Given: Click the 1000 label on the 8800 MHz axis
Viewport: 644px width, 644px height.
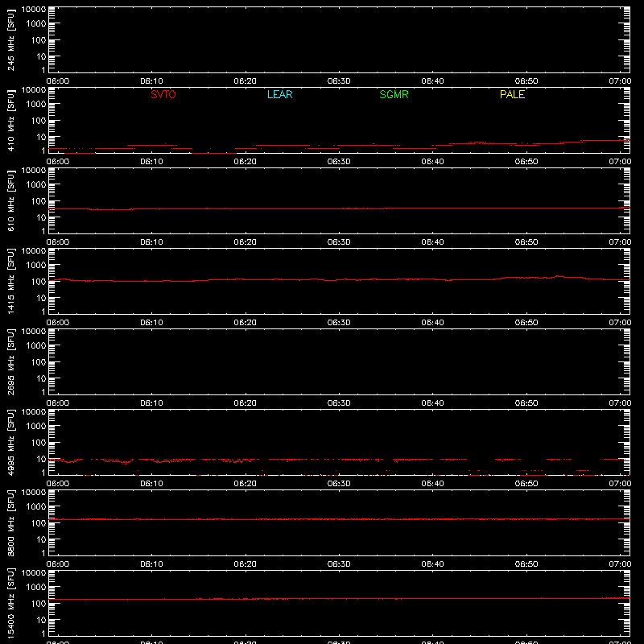Looking at the screenshot, I should pos(36,506).
